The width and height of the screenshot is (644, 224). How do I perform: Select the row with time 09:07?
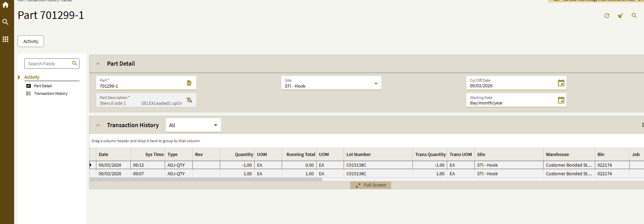[x=367, y=174]
